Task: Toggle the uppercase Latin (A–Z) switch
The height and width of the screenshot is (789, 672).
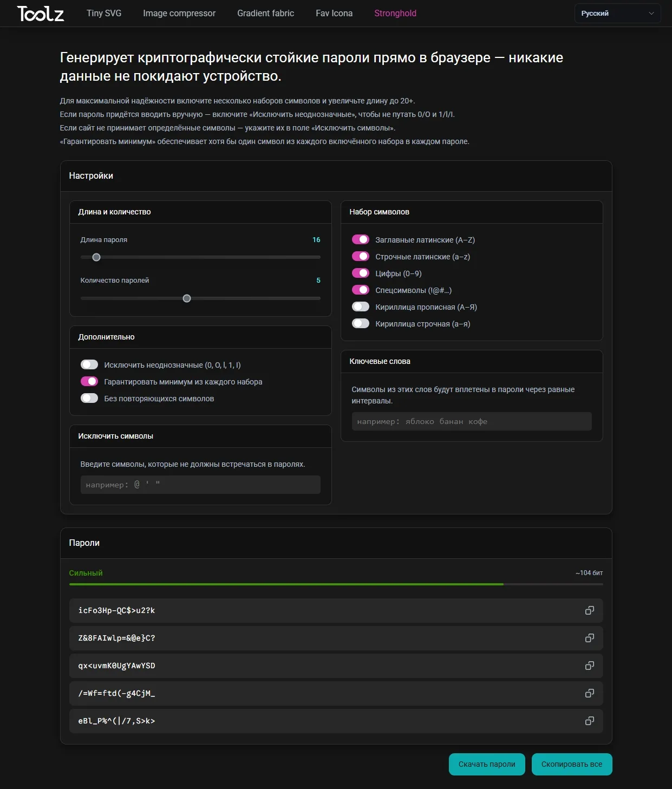Action: point(361,239)
